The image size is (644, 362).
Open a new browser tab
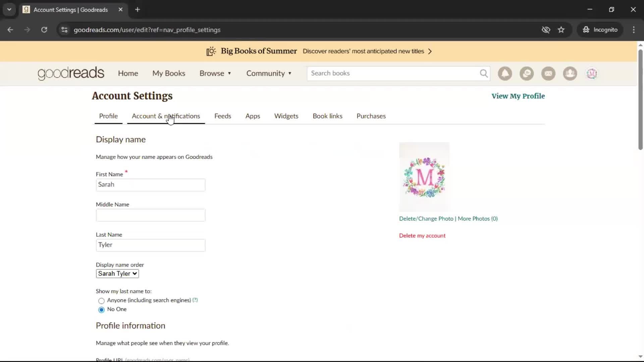138,10
